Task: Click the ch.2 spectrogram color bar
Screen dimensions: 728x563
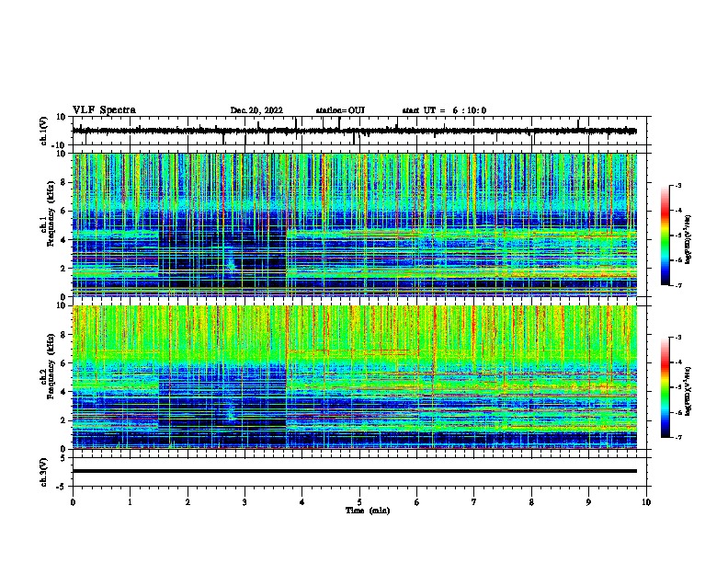Action: pos(665,387)
